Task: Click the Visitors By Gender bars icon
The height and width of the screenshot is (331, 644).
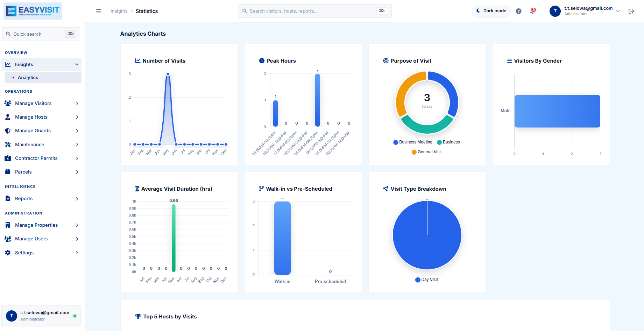Action: 510,61
